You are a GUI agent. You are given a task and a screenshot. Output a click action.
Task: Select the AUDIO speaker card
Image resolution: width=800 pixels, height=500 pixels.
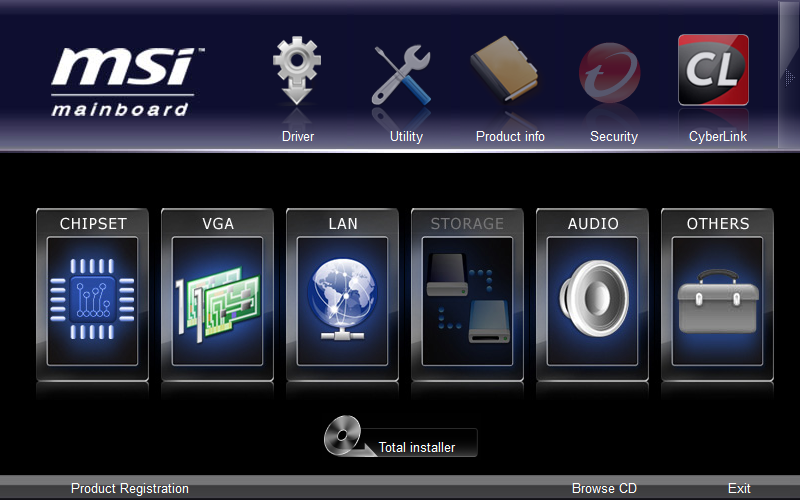tap(592, 294)
